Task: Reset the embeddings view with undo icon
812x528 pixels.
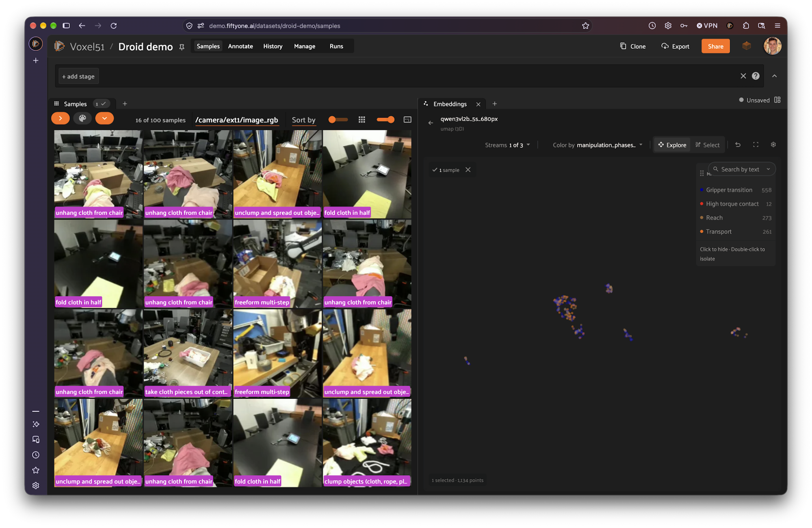Action: pyautogui.click(x=738, y=145)
